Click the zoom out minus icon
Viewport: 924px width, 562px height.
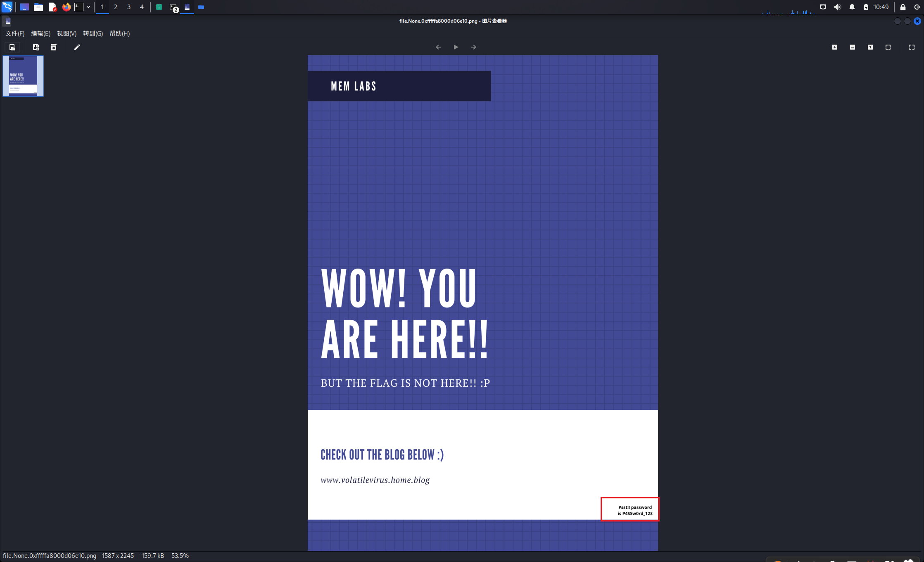(x=853, y=47)
